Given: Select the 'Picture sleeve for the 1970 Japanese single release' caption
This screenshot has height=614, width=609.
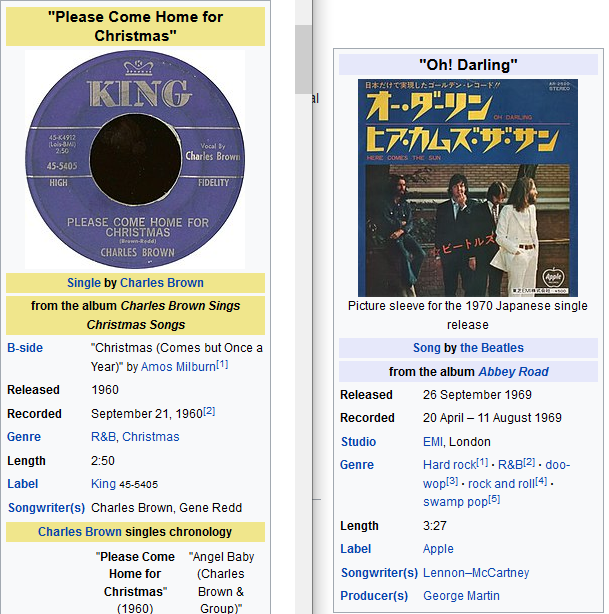Looking at the screenshot, I should (468, 315).
